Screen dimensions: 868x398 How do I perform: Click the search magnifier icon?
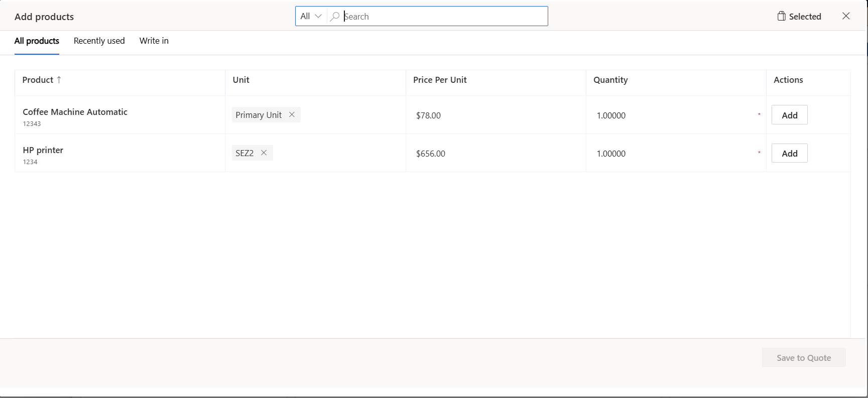(x=335, y=17)
